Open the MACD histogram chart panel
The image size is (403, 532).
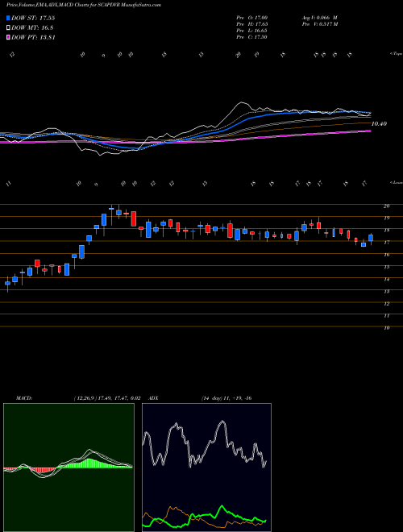pos(69,468)
